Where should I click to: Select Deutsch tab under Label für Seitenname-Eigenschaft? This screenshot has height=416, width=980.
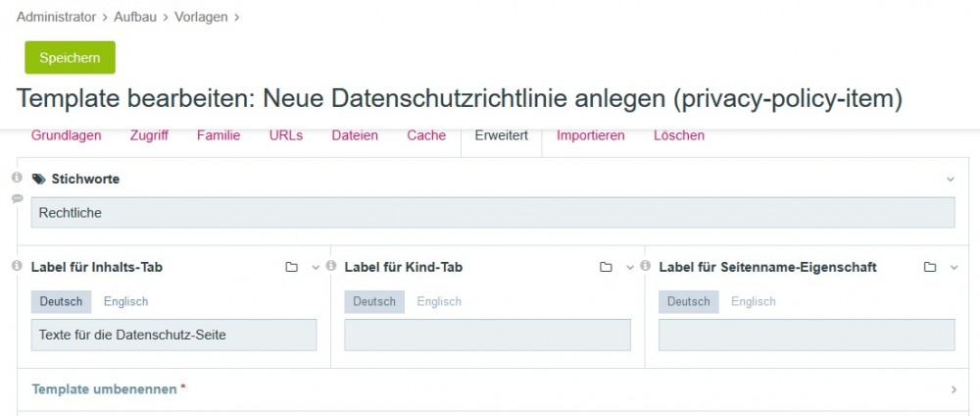(x=689, y=301)
